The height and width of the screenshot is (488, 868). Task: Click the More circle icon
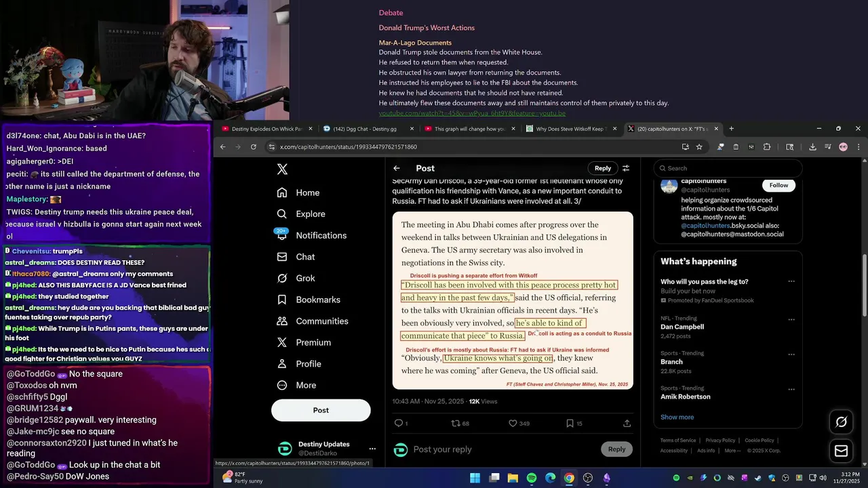point(282,385)
